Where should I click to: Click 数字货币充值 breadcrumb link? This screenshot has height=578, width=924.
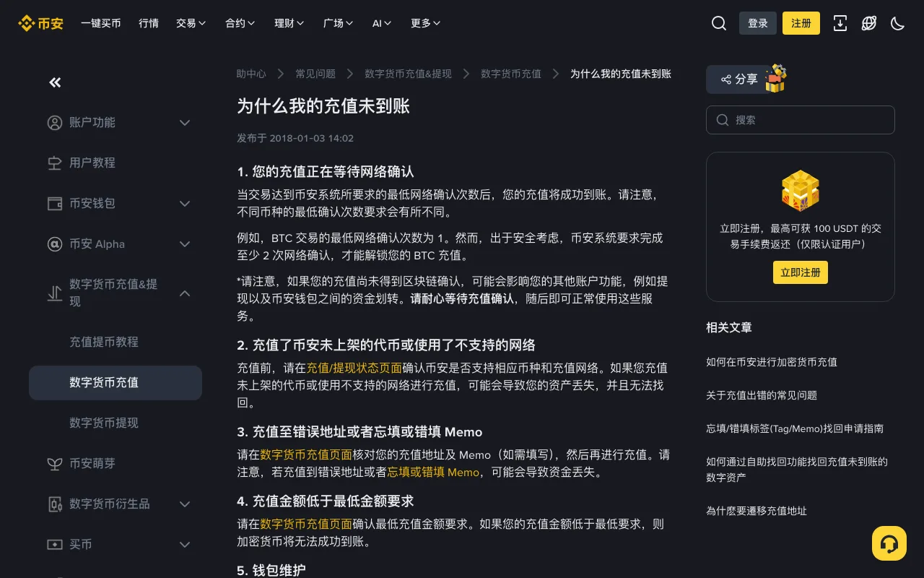[511, 74]
